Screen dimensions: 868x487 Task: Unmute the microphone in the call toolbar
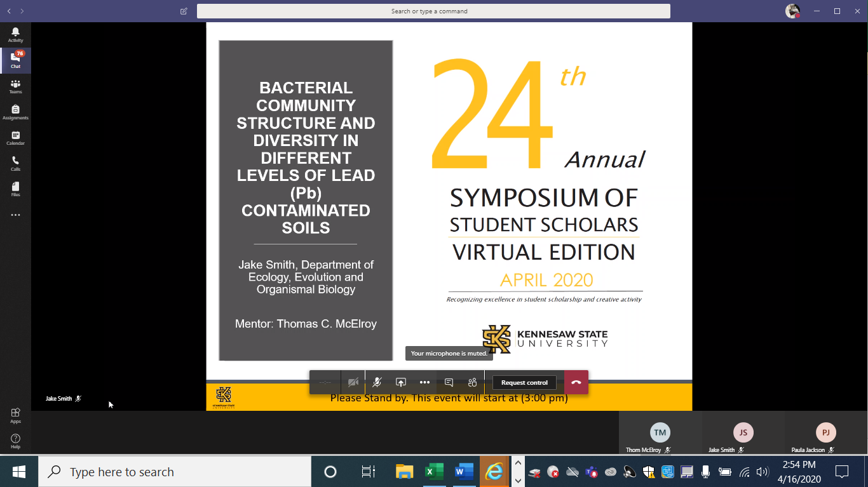click(x=377, y=382)
